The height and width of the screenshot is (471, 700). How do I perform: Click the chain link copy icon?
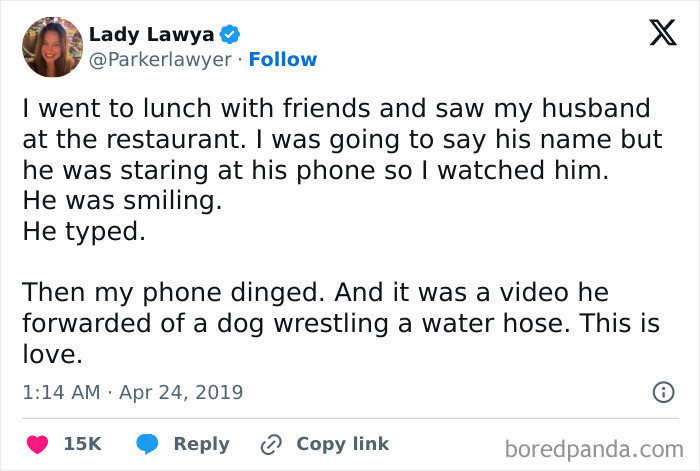[x=271, y=444]
